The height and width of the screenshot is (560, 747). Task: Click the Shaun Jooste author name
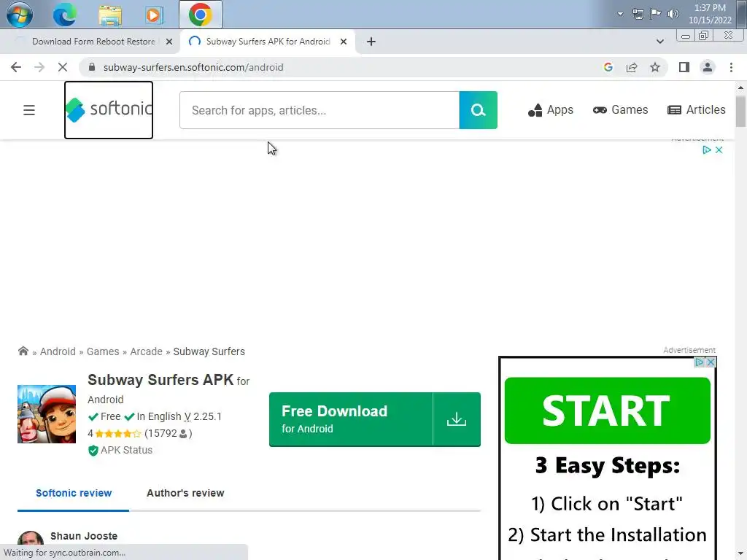(x=84, y=536)
